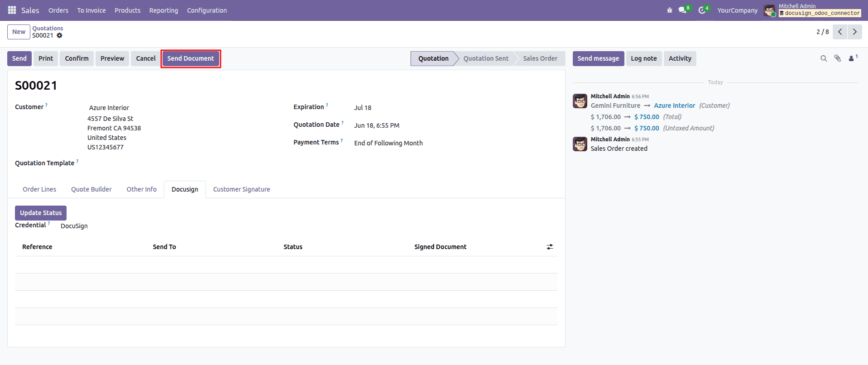The height and width of the screenshot is (365, 868).
Task: Click the record counter 2 / 8
Action: coord(823,32)
